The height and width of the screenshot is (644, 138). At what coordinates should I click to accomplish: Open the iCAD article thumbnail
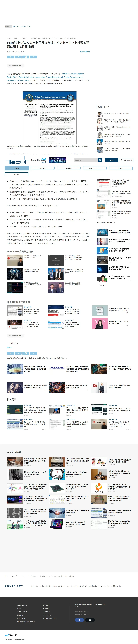coord(99,387)
